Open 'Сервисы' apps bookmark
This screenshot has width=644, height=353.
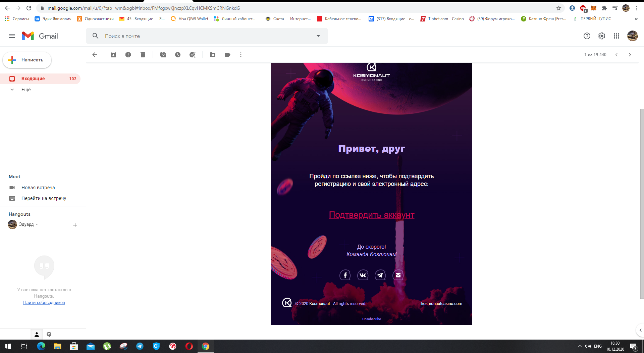(x=17, y=19)
